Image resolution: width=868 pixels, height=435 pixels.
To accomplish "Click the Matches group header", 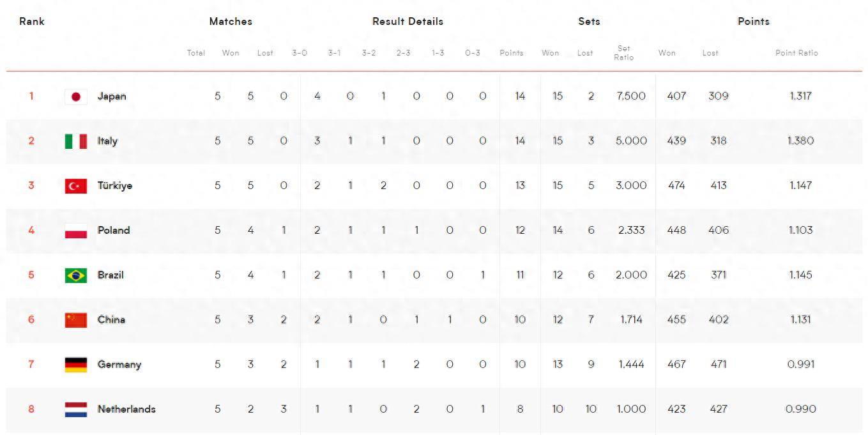I will [x=231, y=21].
